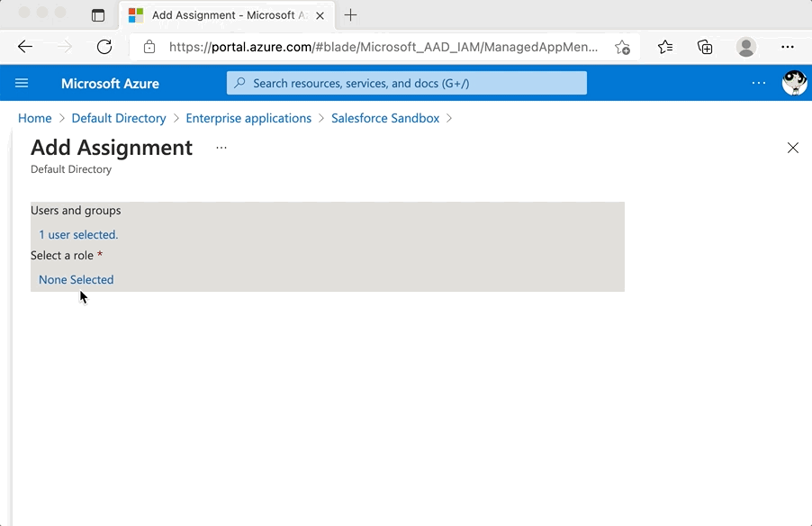Go to Home breadcrumb
812x526 pixels.
(x=35, y=118)
